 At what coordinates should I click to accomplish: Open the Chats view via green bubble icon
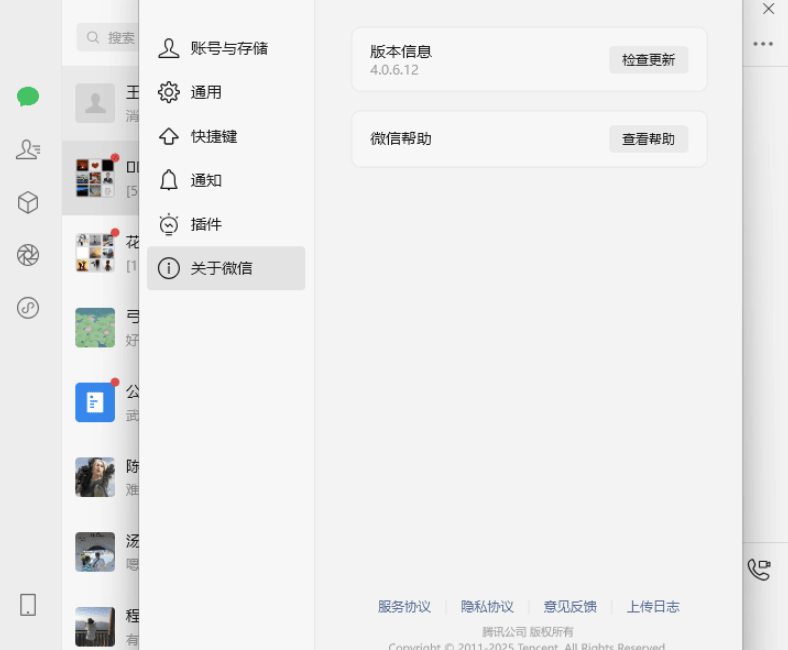28,97
